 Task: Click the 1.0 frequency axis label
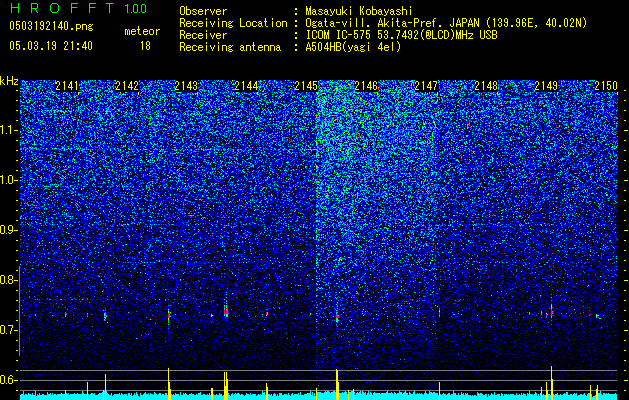(7, 180)
